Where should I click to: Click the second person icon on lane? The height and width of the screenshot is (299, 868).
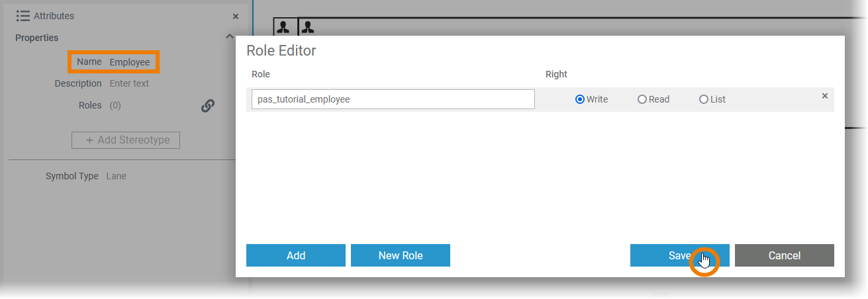[308, 27]
